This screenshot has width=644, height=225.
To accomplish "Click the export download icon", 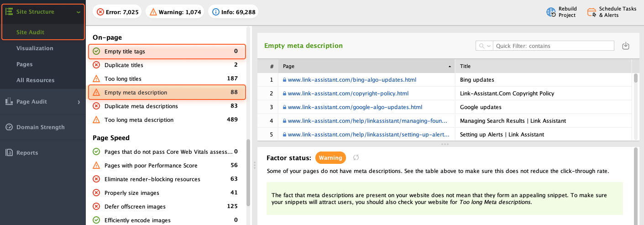I will tap(625, 46).
